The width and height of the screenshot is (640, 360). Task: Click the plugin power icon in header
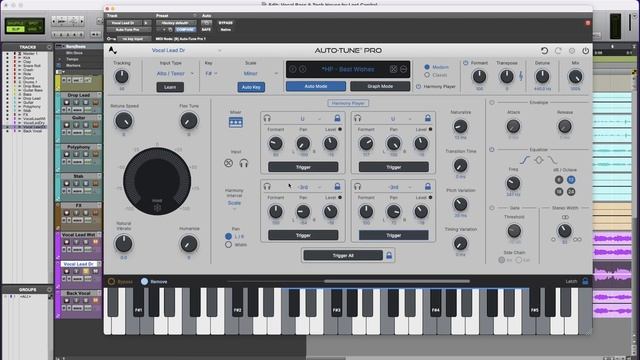pyautogui.click(x=585, y=51)
